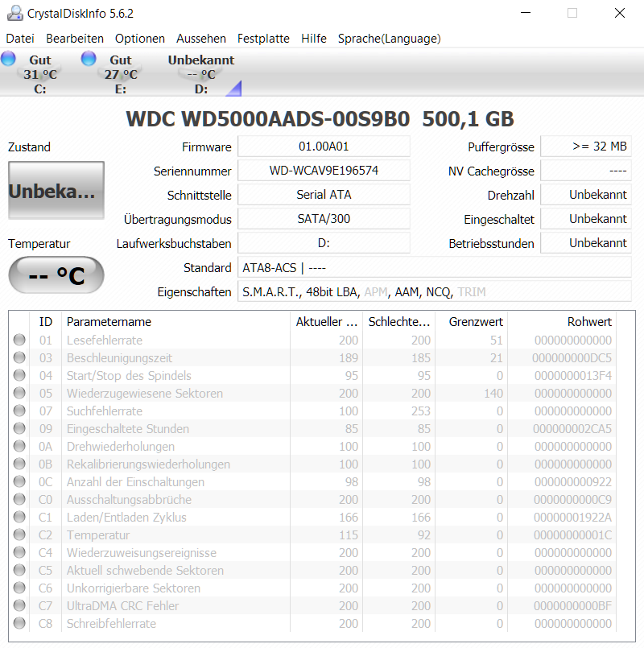644x648 pixels.
Task: Click status dot of Rekalibrierungswiederholungen row
Action: (19, 464)
